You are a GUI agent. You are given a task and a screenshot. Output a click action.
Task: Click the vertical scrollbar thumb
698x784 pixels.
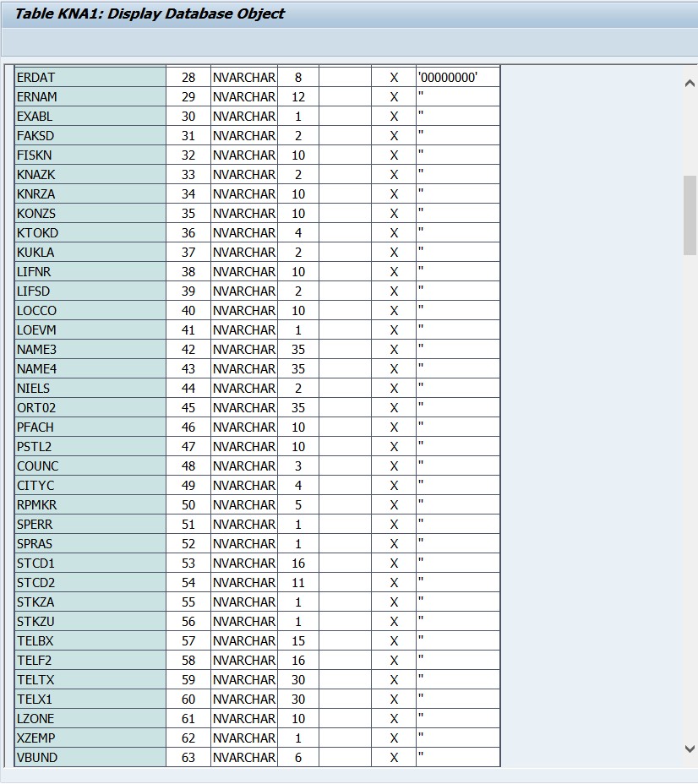[x=690, y=215]
